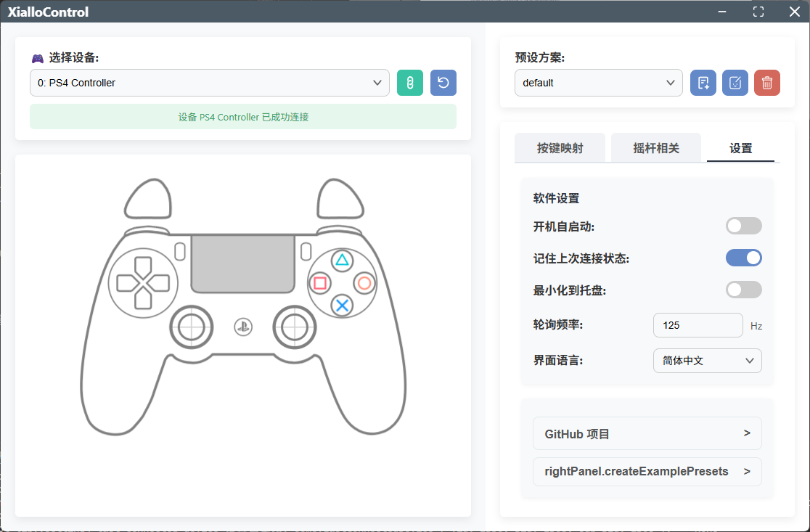The width and height of the screenshot is (810, 532).
Task: Click the circle button on the controller
Action: 364,283
